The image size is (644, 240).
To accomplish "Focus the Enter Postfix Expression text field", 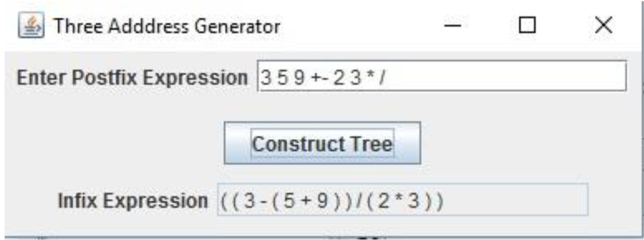I will tap(441, 76).
